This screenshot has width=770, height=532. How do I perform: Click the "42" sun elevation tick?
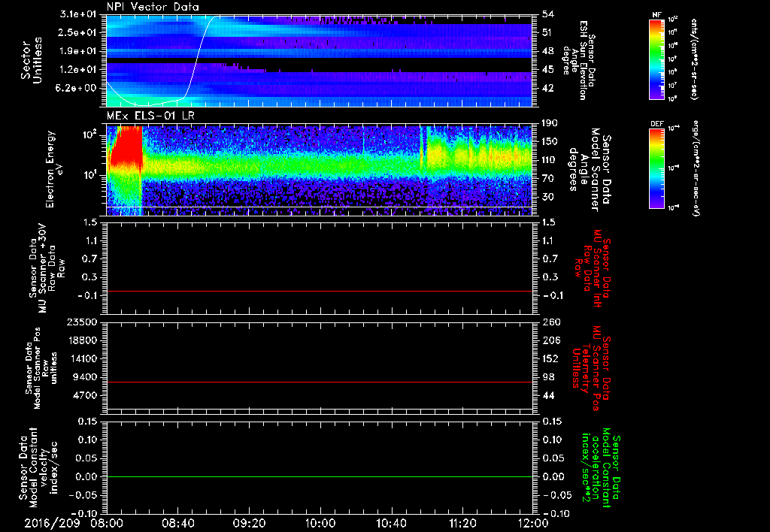tap(548, 89)
